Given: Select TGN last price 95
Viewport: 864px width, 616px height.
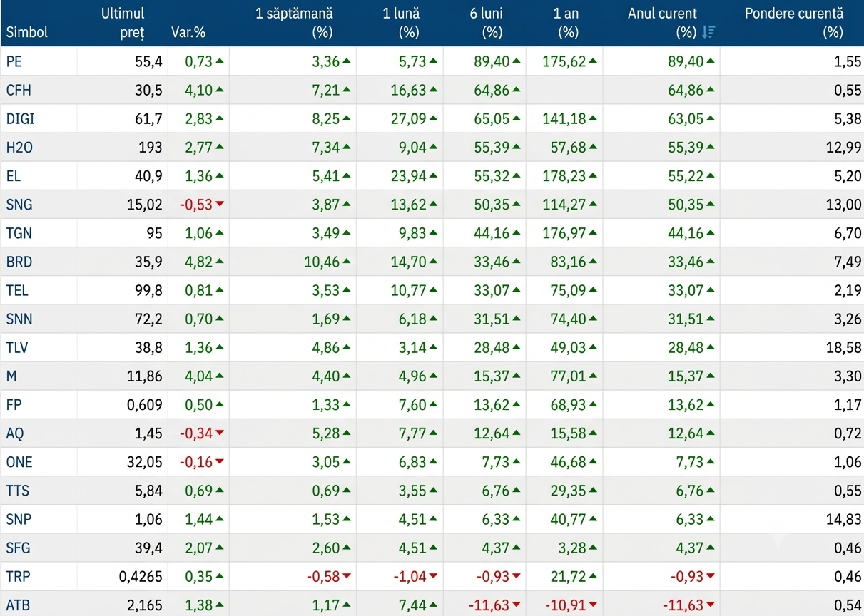Looking at the screenshot, I should 154,233.
